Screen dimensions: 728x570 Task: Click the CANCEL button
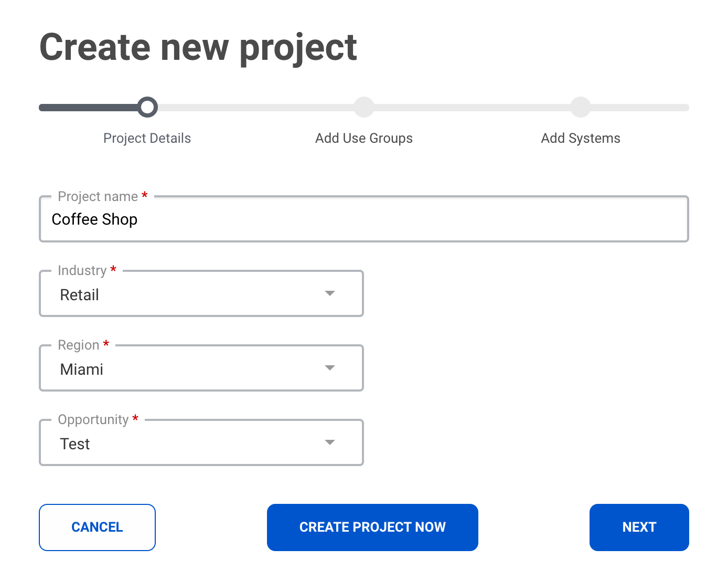point(97,527)
